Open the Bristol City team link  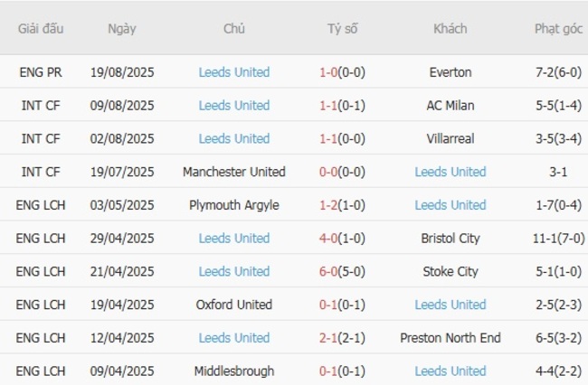pyautogui.click(x=450, y=239)
